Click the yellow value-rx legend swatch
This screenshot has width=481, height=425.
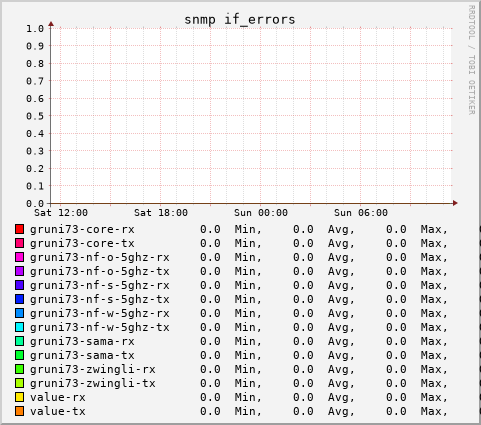tap(20, 397)
